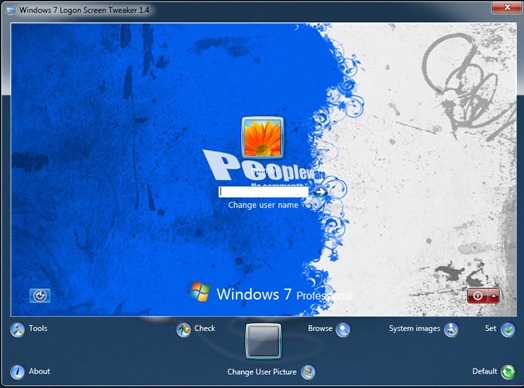Click the Tools label
Viewport: 524px width, 388px height.
pos(38,328)
